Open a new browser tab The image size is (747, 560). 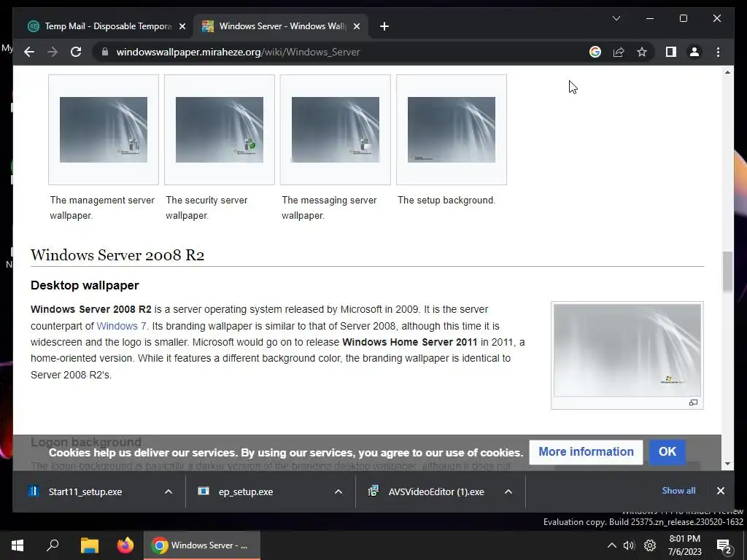click(384, 26)
